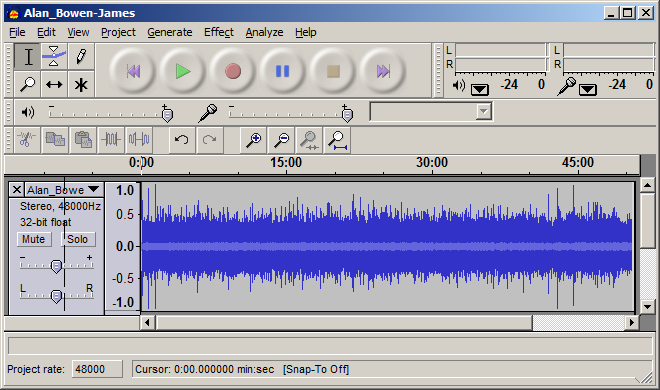Select the Selection (I-beam) tool
Screen dimensions: 660x390
coord(28,57)
